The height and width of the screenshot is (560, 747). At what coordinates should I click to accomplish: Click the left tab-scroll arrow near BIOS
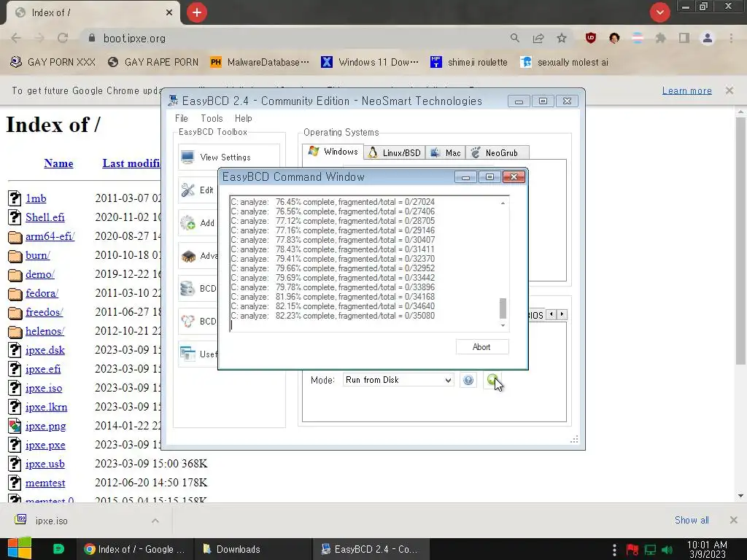click(x=551, y=314)
